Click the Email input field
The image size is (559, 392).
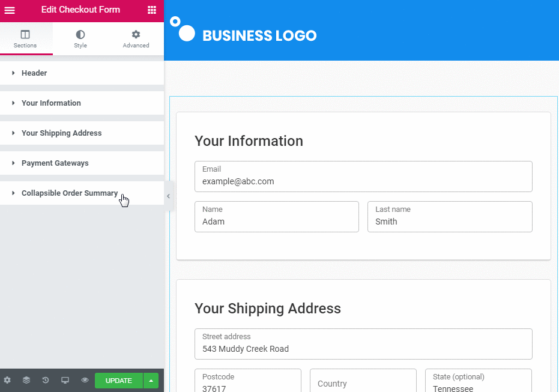click(363, 176)
